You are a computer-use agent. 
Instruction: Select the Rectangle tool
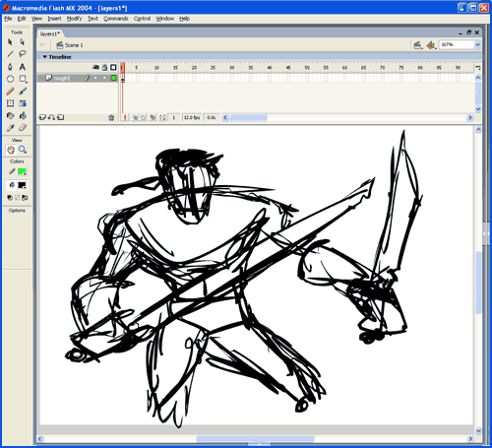pyautogui.click(x=23, y=79)
